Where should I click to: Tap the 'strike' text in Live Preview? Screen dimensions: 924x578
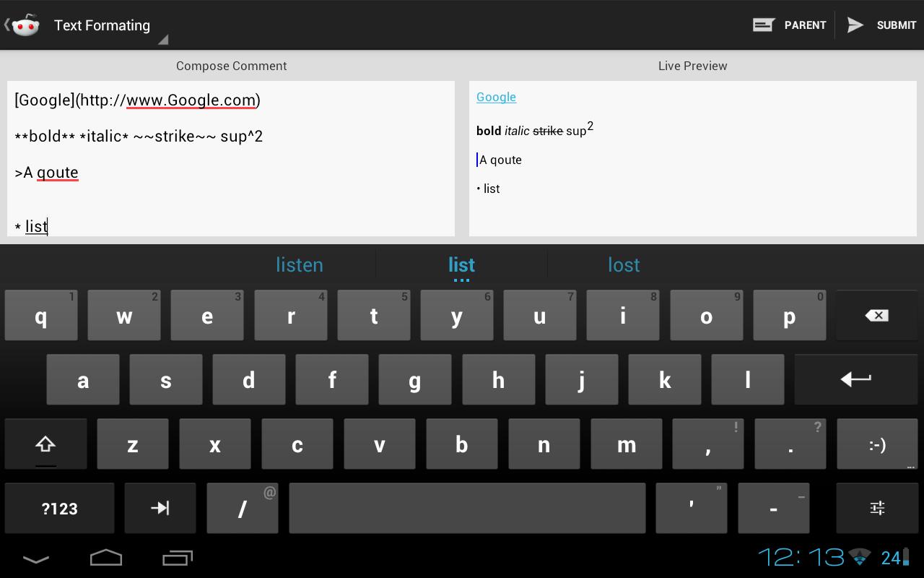click(x=548, y=131)
